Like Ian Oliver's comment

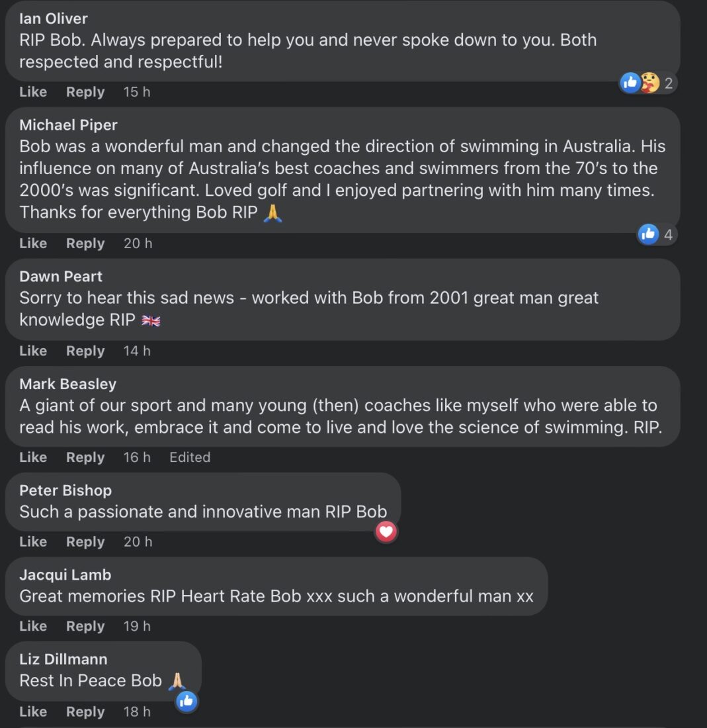(33, 92)
